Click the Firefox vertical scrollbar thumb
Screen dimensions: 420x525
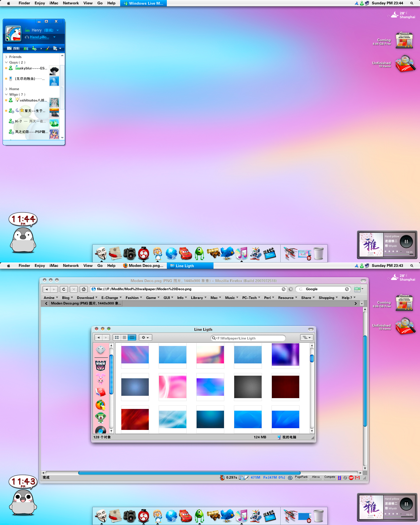pos(365,381)
